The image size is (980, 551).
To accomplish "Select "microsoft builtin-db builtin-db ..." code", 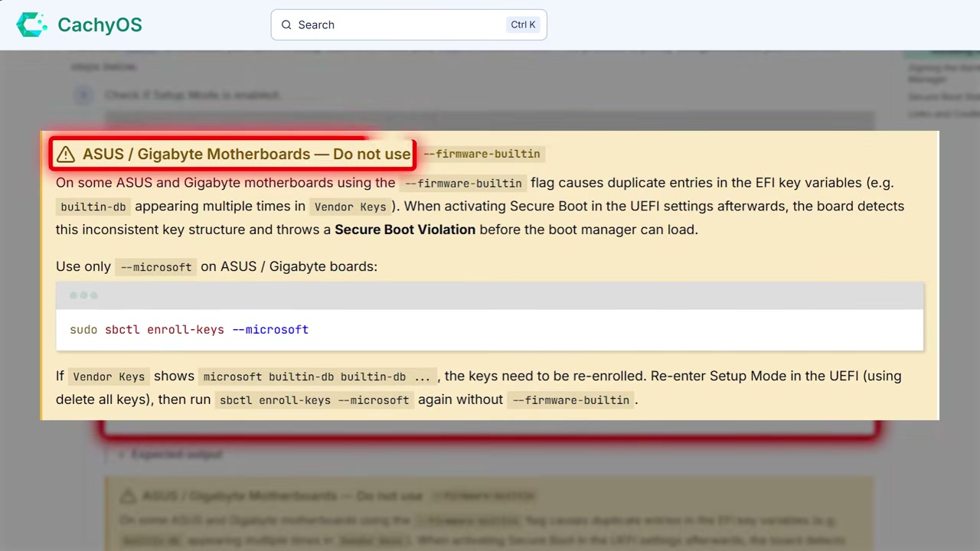I will 317,377.
